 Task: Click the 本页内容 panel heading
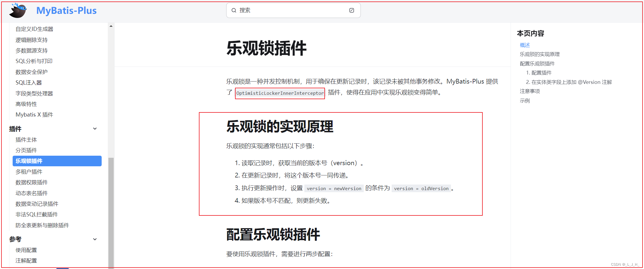click(530, 34)
